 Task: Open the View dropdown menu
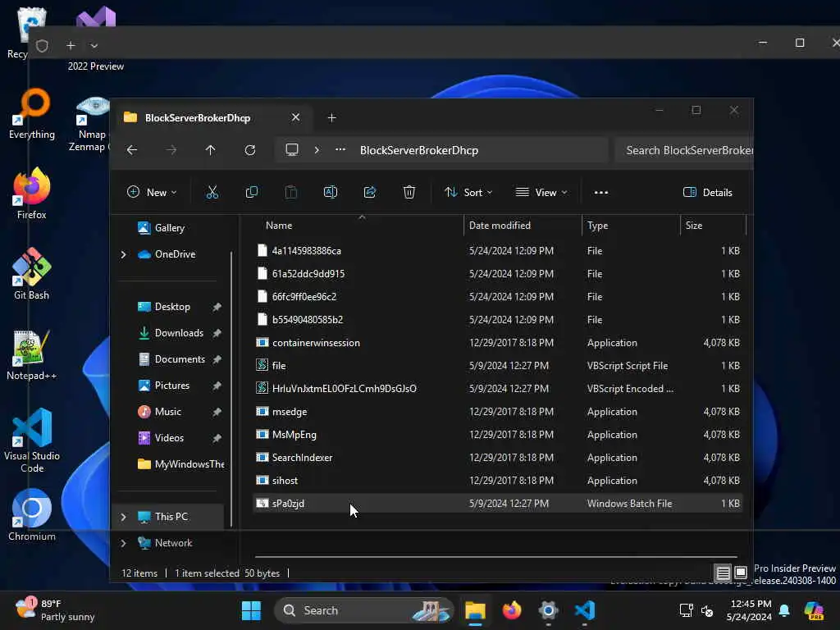click(x=541, y=192)
